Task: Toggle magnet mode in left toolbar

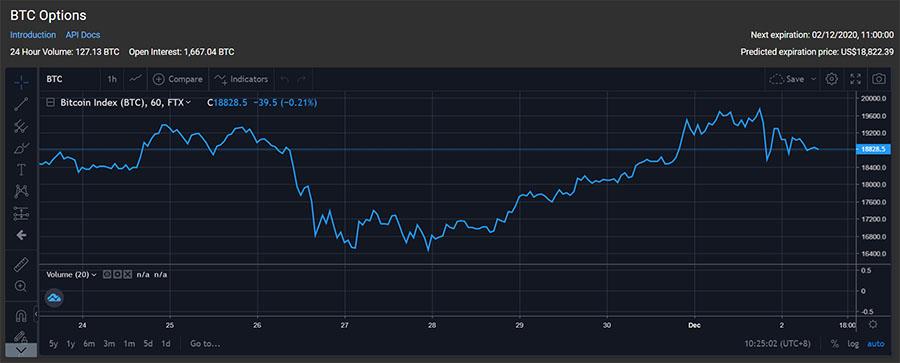Action: (x=21, y=316)
